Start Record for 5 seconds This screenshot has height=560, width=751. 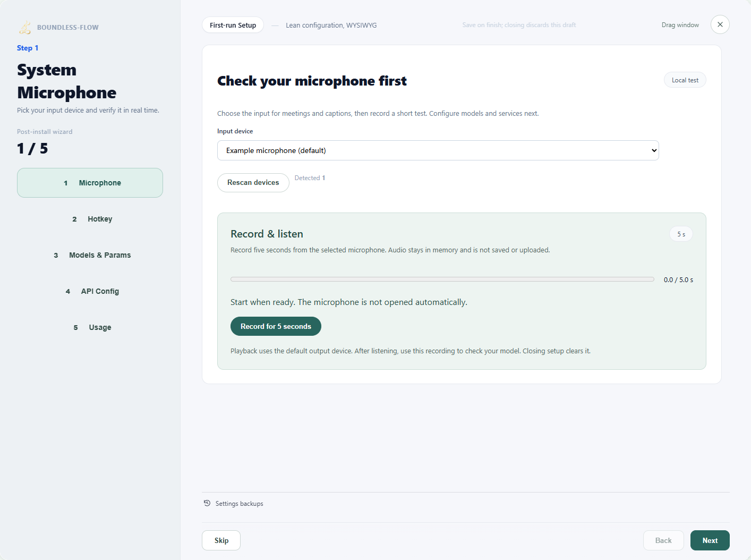tap(276, 326)
